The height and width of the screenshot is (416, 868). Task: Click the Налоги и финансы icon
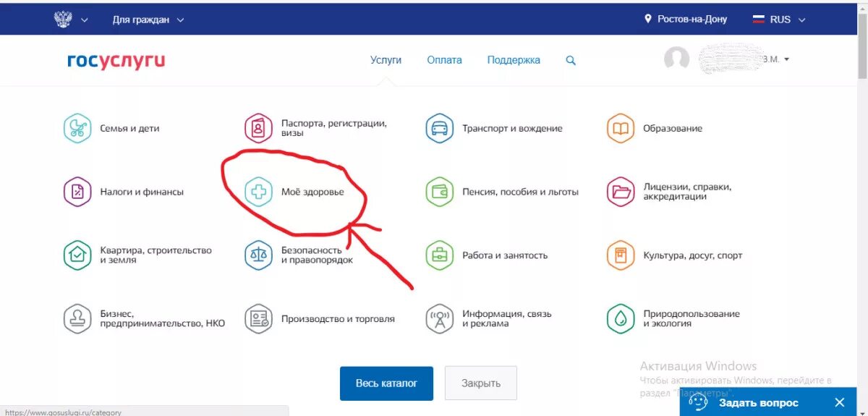77,192
